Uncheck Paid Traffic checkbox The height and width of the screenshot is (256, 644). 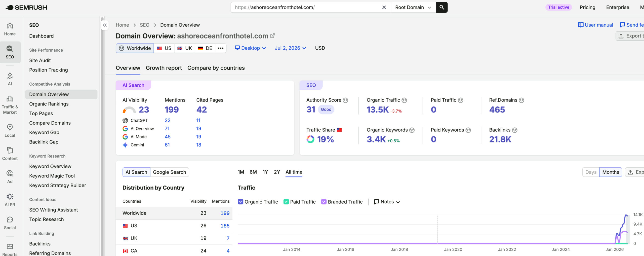point(286,202)
